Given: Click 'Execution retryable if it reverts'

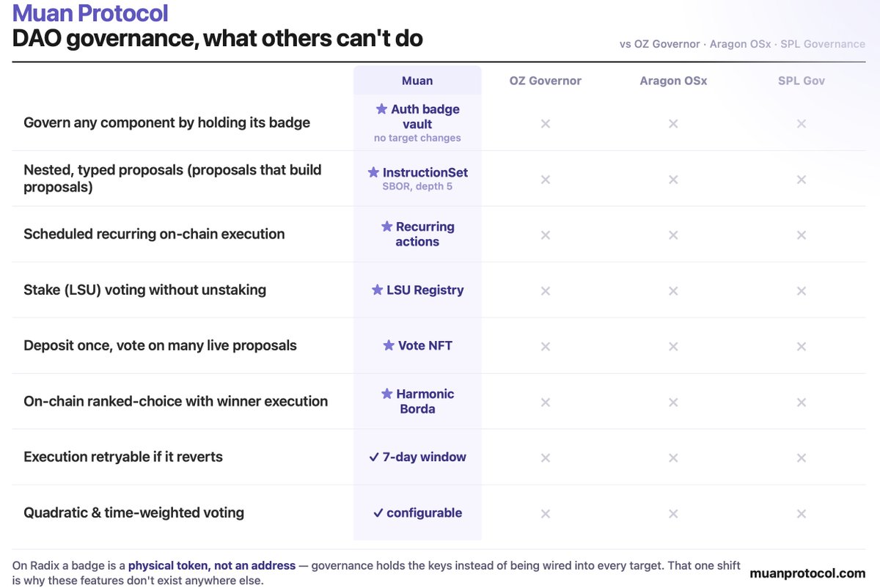Looking at the screenshot, I should 122,457.
